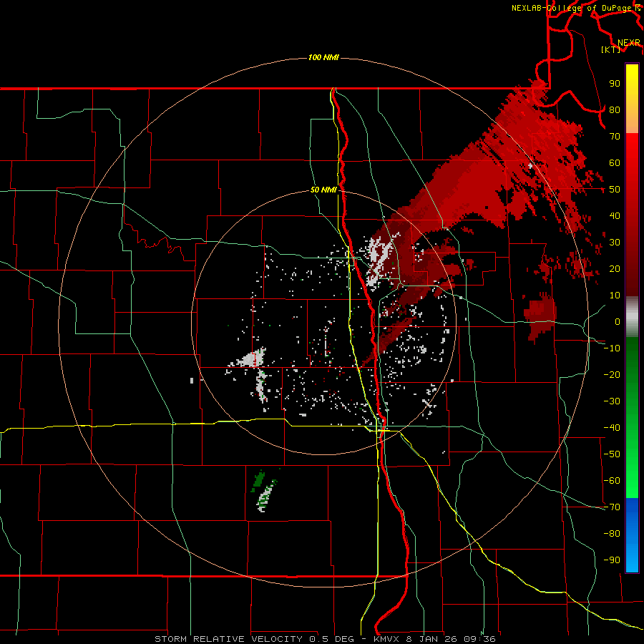Viewport: 644px width, 644px height.
Task: Click the 8 JAN 26 date in the caption
Action: coord(432,639)
